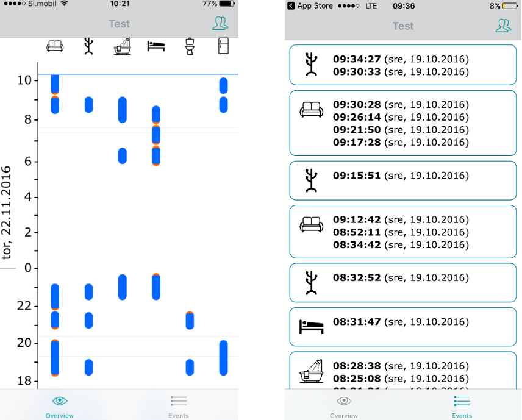Viewport: 522px width, 420px height.
Task: Tap bathtub icon in 08:28:38 card
Action: [x=311, y=371]
